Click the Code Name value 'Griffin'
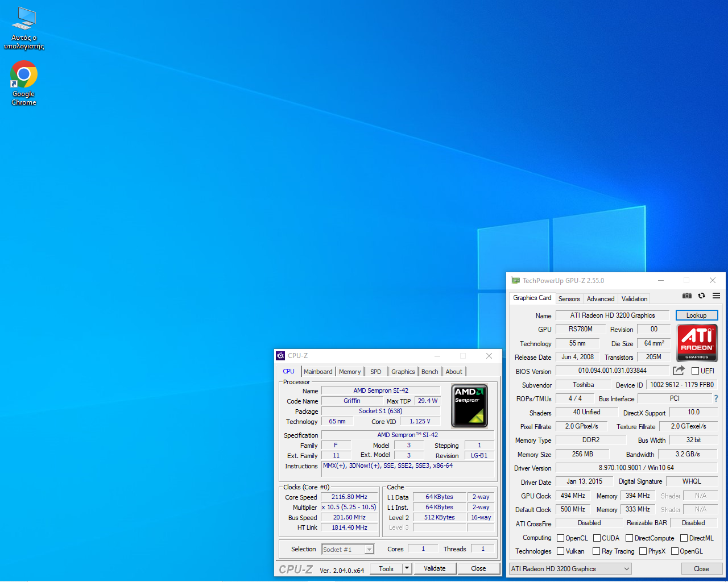Image resolution: width=728 pixels, height=582 pixels. (351, 401)
